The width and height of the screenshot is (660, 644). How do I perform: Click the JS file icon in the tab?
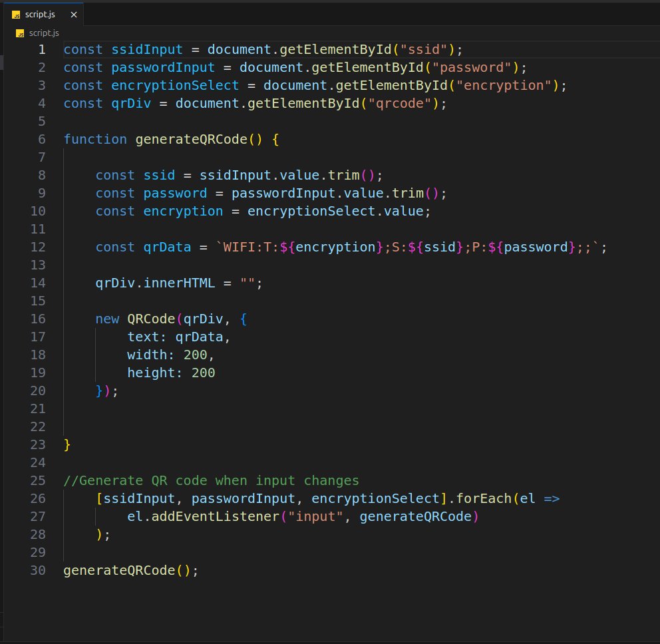[16, 15]
